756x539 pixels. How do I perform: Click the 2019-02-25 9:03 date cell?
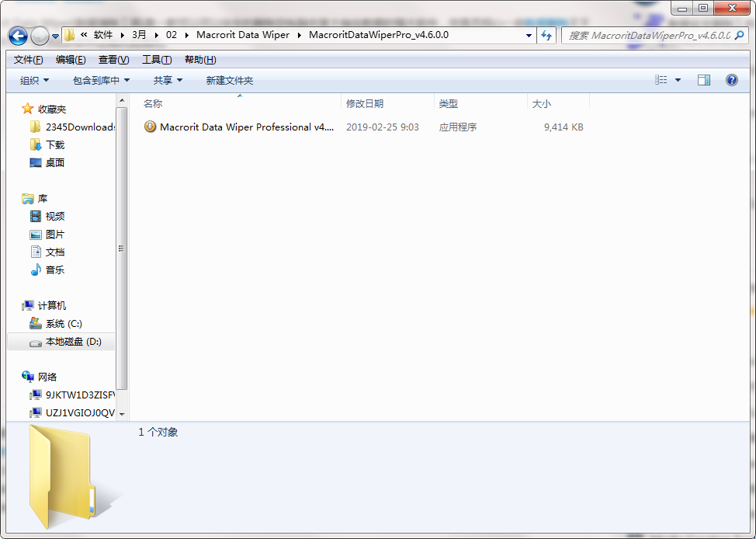pyautogui.click(x=383, y=127)
